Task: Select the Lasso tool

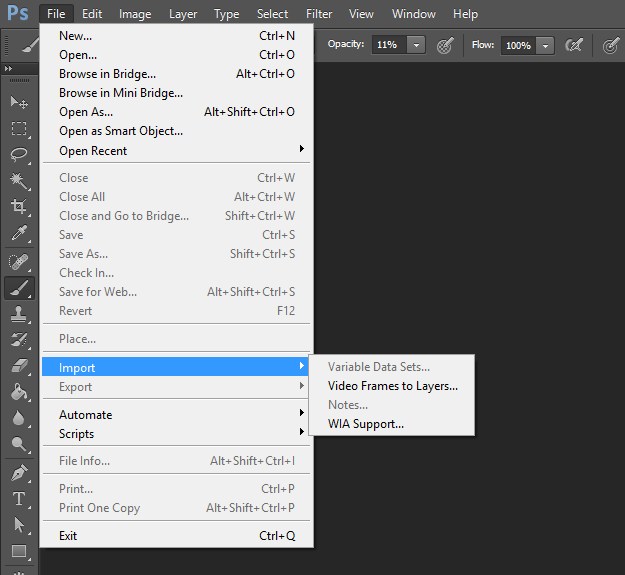Action: pos(19,155)
